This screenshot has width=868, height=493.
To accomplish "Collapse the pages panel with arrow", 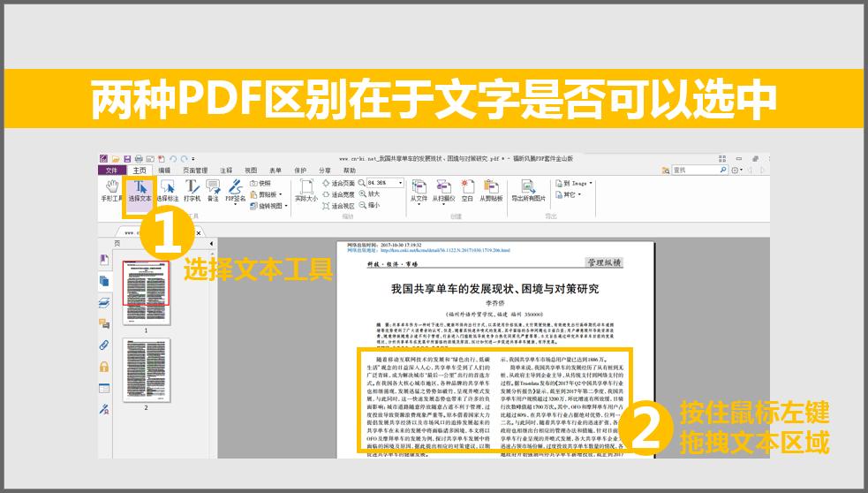I will (x=211, y=243).
